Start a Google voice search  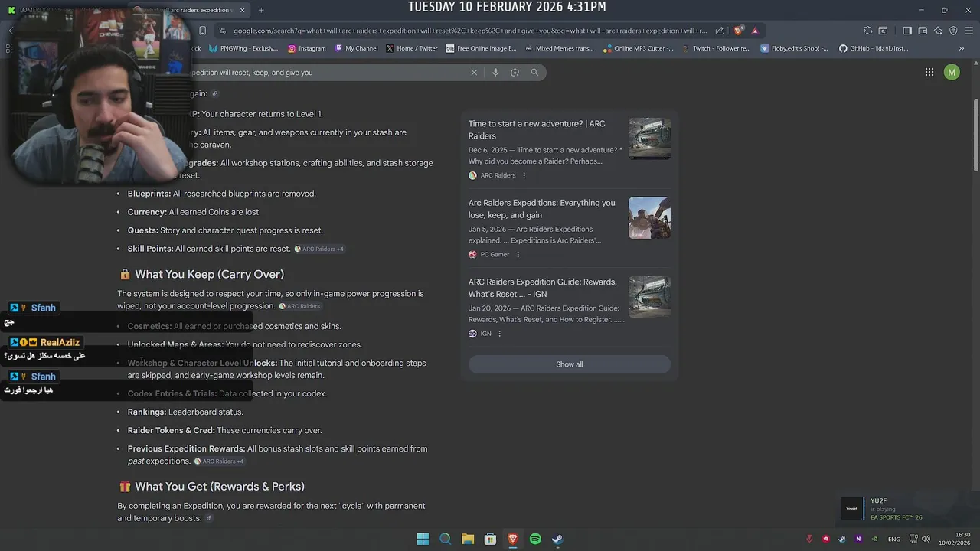point(495,72)
